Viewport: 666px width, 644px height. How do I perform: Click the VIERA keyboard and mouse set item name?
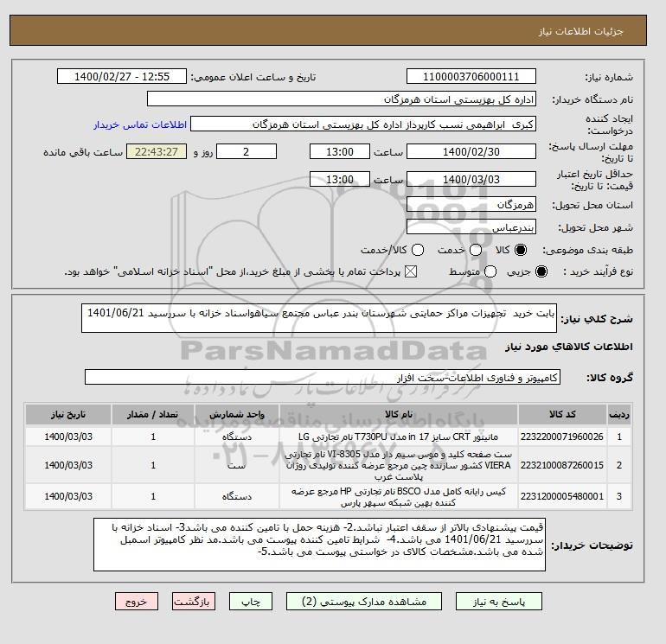pyautogui.click(x=399, y=465)
